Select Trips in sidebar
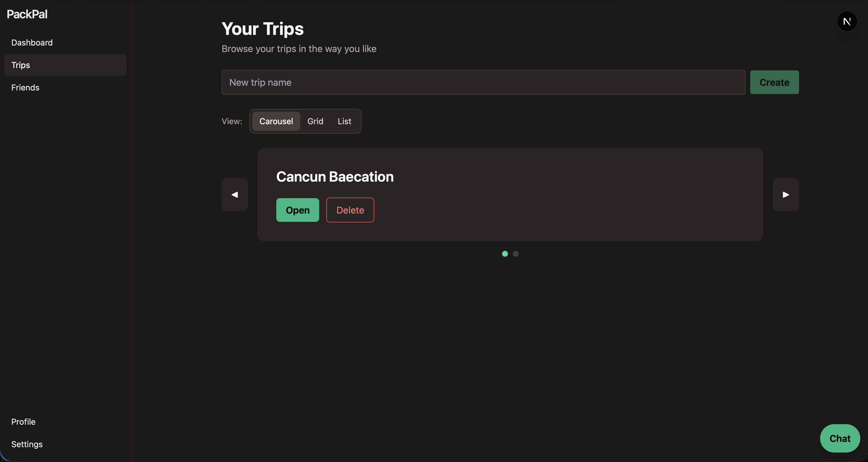This screenshot has height=462, width=868. click(21, 65)
